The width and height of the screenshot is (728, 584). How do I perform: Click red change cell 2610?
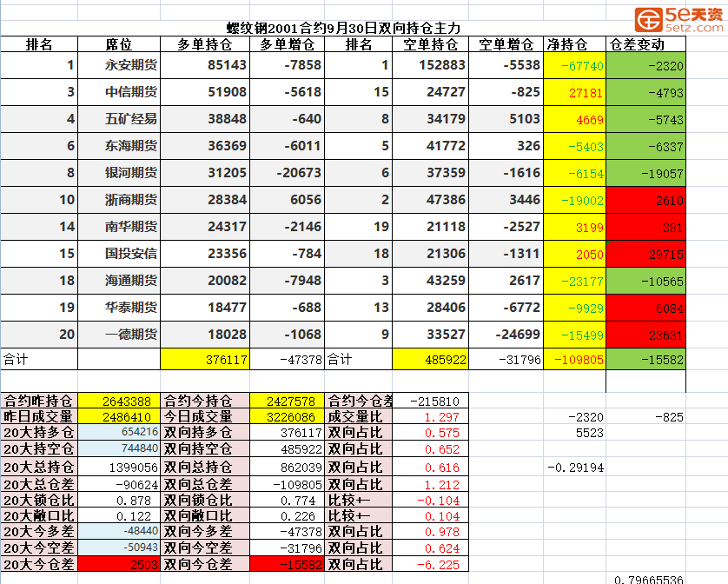click(x=645, y=200)
